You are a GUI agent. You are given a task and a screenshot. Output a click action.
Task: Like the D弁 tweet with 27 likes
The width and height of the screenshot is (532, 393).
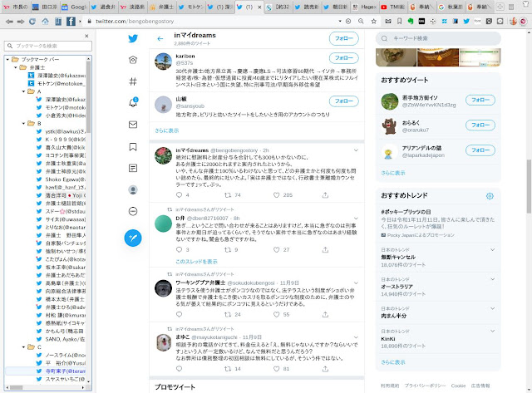point(277,249)
